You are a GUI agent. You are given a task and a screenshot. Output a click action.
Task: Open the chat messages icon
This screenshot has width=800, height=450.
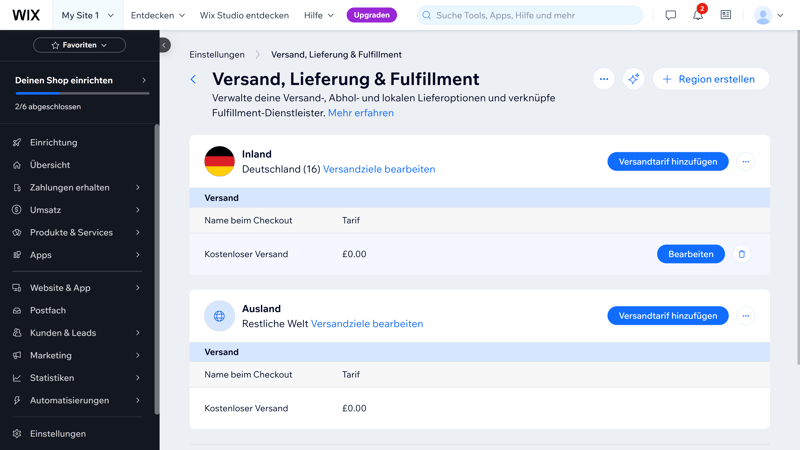670,15
